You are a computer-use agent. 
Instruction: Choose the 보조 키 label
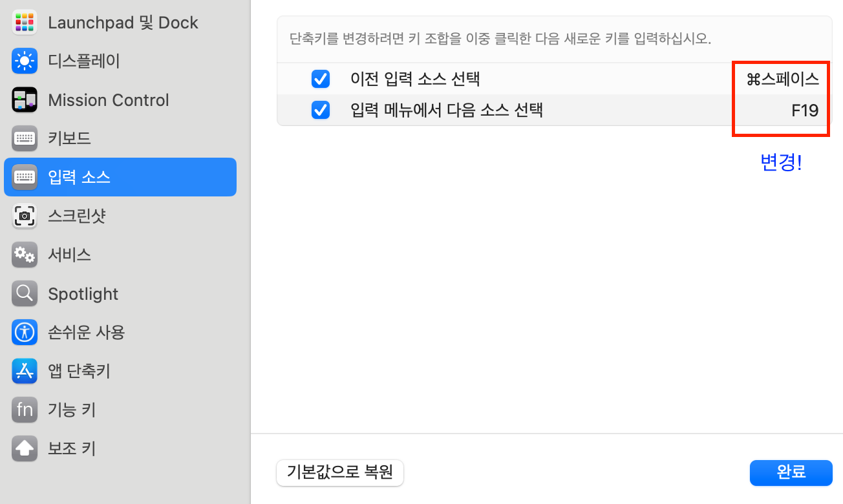[72, 448]
